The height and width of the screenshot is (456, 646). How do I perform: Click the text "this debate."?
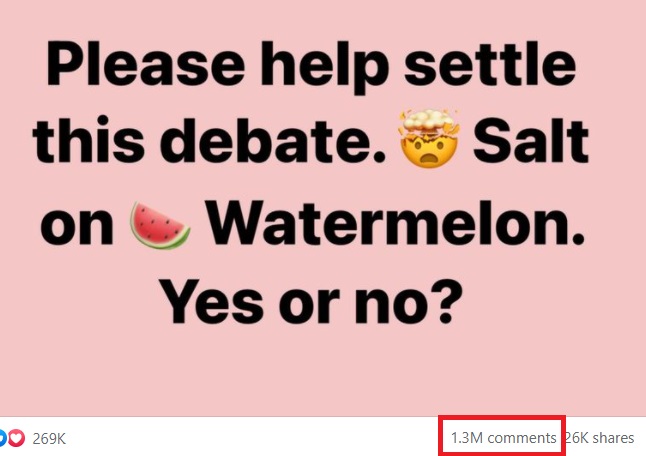tap(209, 140)
